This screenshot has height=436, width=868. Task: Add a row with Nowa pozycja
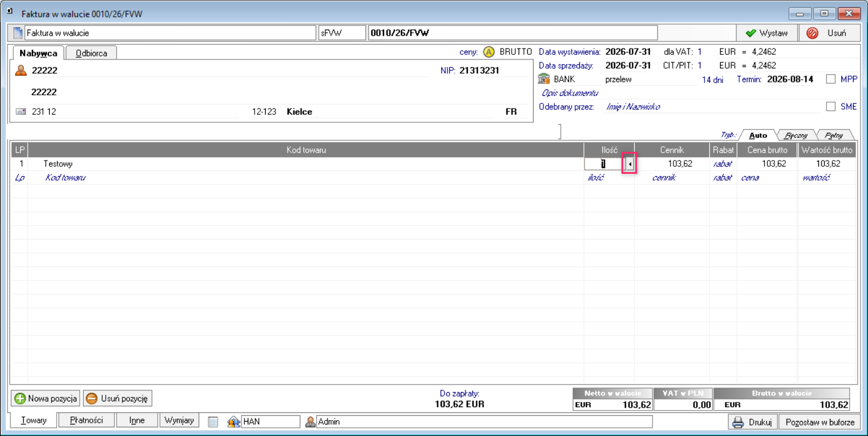(x=46, y=398)
